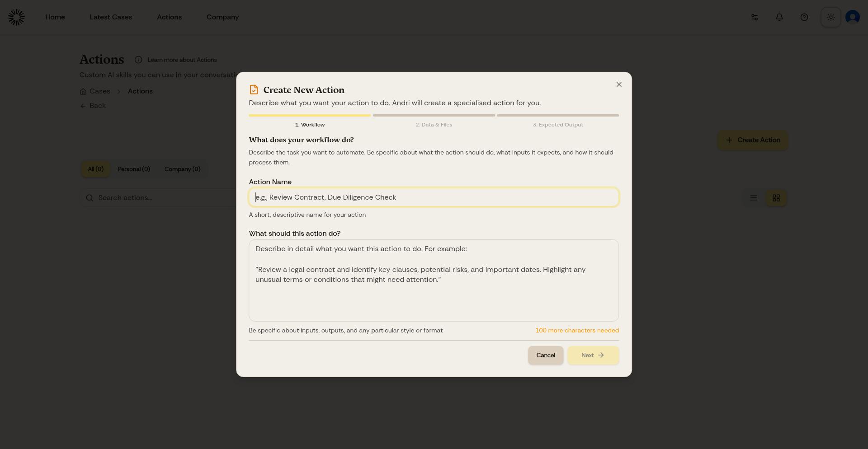Go to Latest Cases in the navbar

click(x=111, y=17)
